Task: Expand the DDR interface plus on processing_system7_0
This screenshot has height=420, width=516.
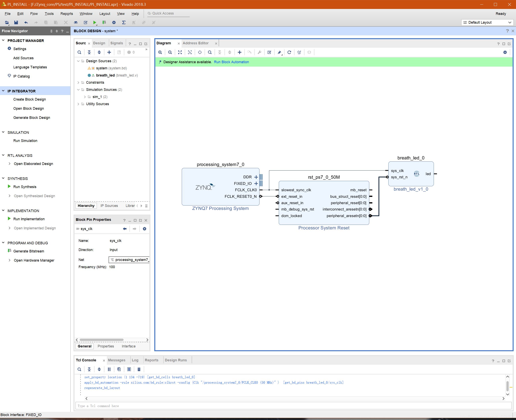Action: tap(256, 177)
